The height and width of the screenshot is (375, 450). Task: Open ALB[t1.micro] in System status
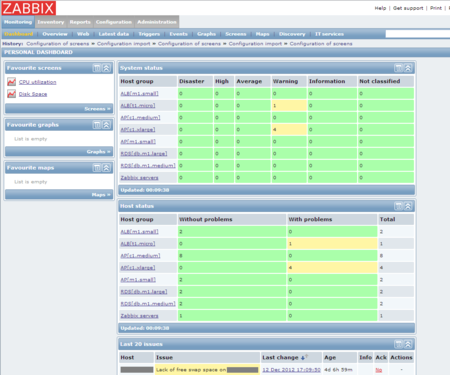coord(138,106)
